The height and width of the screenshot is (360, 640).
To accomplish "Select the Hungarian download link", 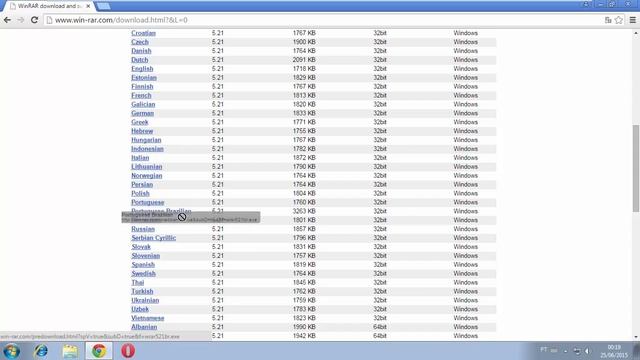I will click(146, 140).
